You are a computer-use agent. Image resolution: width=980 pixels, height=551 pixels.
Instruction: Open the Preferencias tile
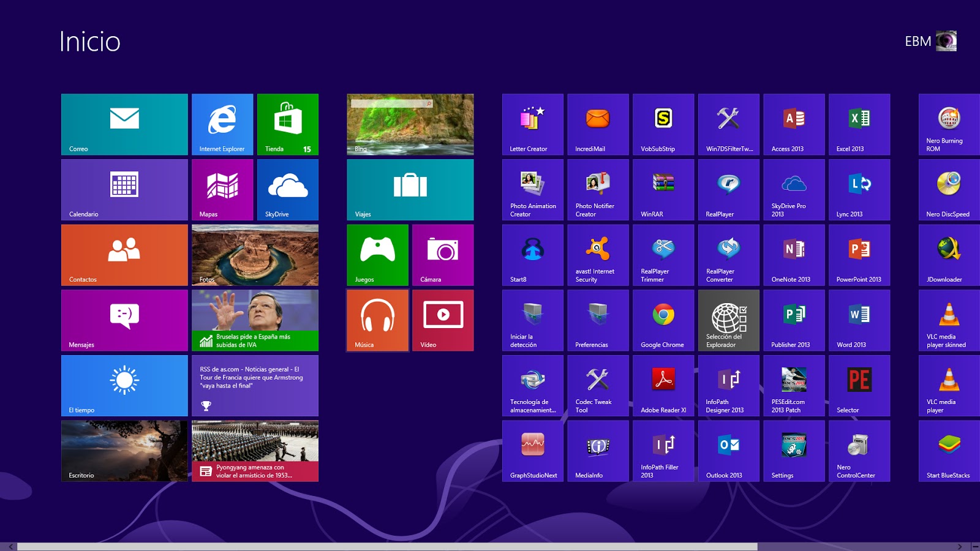point(598,320)
